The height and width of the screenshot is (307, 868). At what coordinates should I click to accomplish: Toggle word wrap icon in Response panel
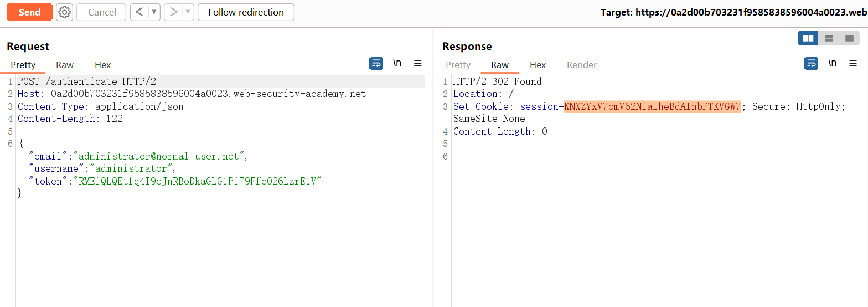(811, 64)
